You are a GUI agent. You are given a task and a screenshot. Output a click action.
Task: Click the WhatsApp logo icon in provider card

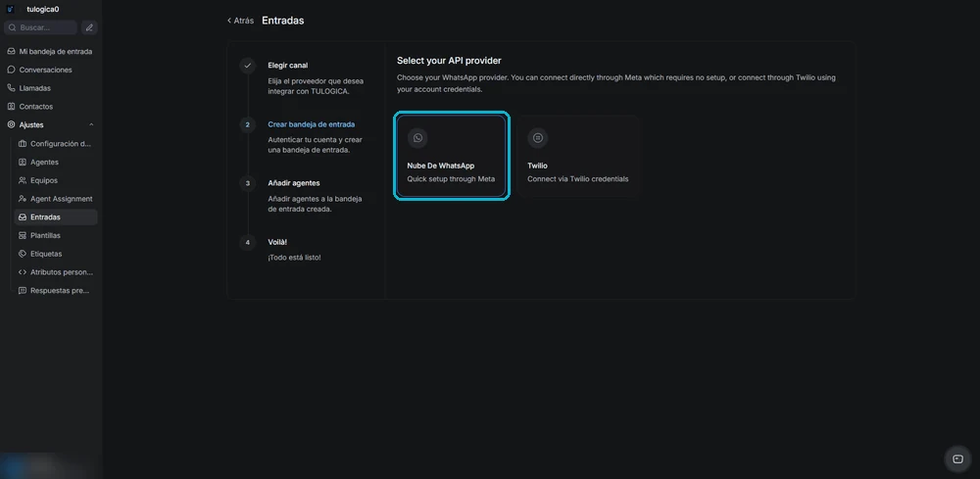point(417,138)
